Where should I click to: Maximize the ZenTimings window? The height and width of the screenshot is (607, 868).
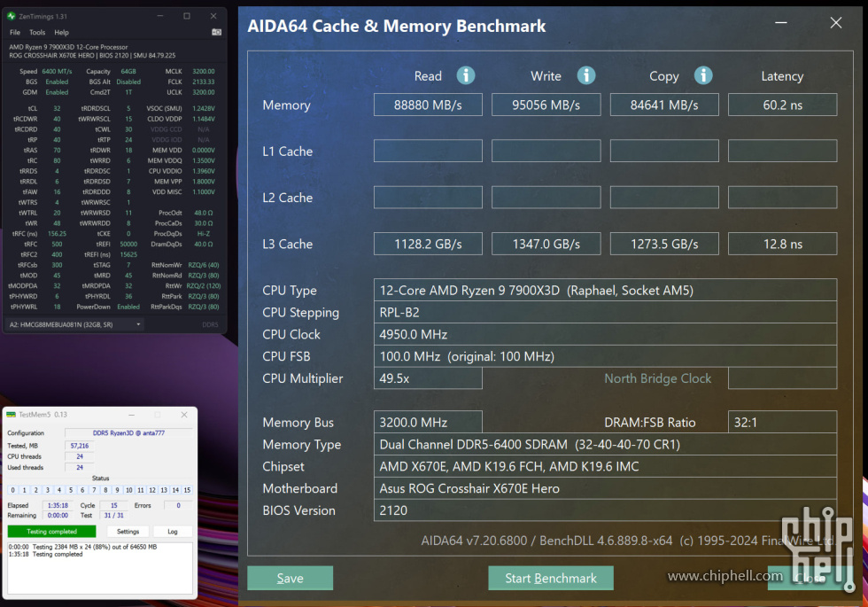coord(187,16)
